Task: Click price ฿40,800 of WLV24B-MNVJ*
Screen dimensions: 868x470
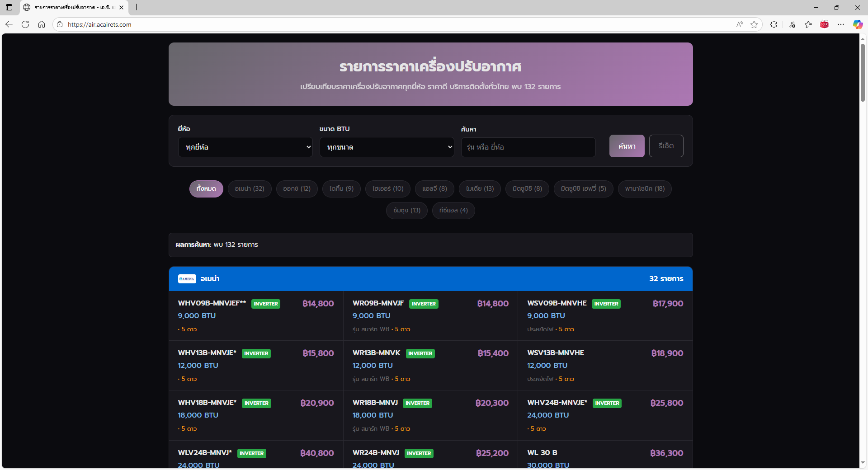Action: pos(317,453)
